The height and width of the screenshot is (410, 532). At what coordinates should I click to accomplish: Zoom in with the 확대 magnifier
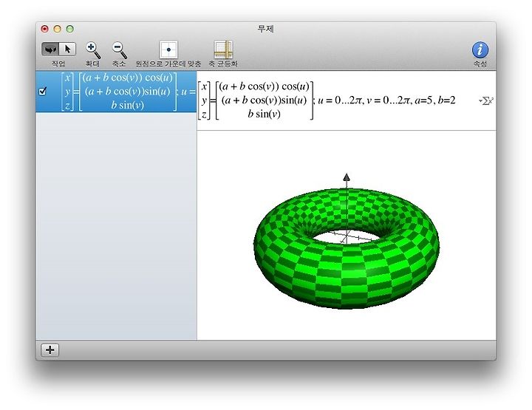(x=92, y=49)
